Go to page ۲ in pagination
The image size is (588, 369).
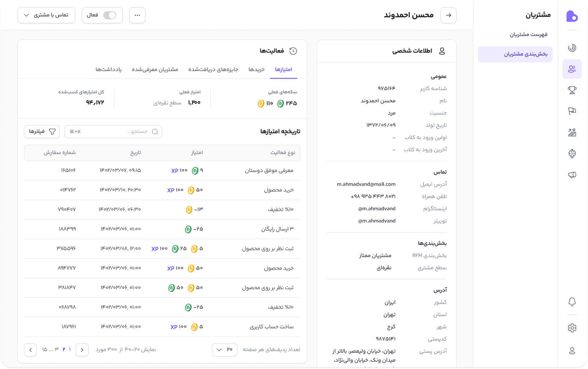coord(64,350)
